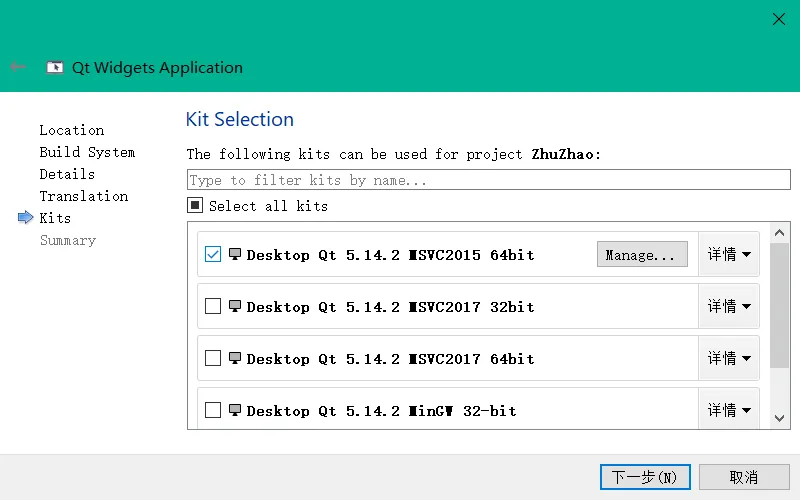Viewport: 800px width, 500px height.
Task: Select the Location step in sidebar
Action: click(x=71, y=130)
